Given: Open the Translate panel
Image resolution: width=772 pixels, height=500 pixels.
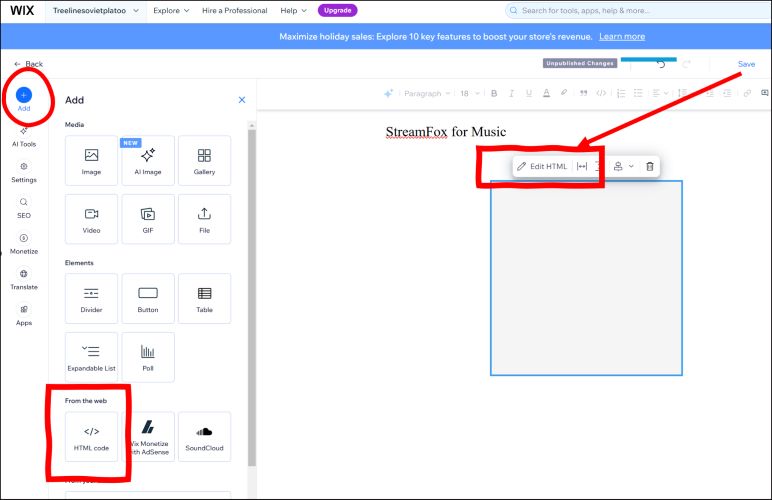Looking at the screenshot, I should pyautogui.click(x=24, y=280).
